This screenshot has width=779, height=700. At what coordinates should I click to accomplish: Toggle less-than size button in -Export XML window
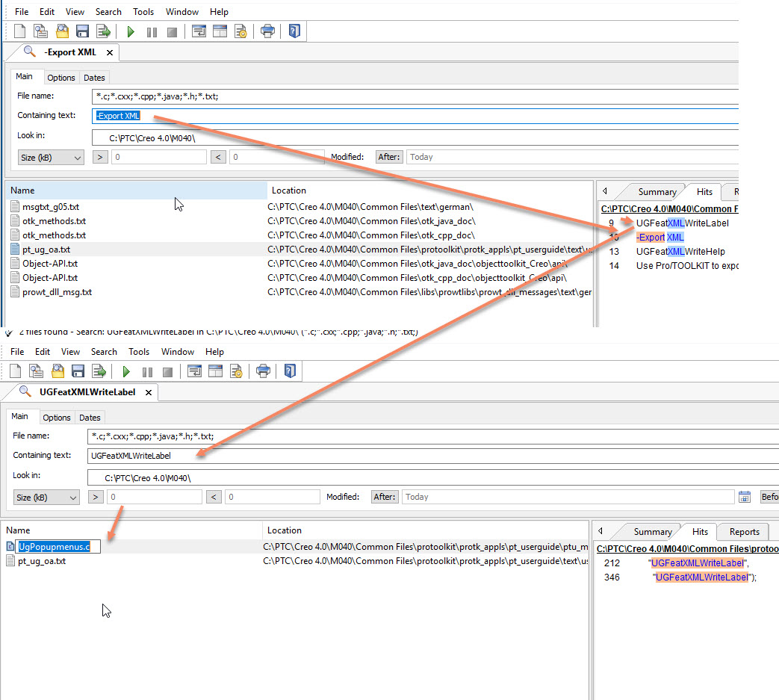219,157
